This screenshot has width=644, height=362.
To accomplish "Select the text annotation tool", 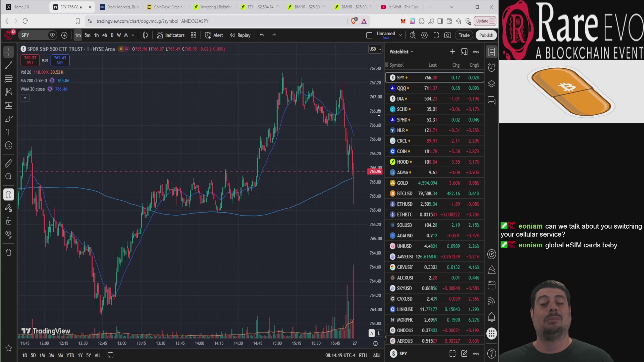I will (9, 132).
